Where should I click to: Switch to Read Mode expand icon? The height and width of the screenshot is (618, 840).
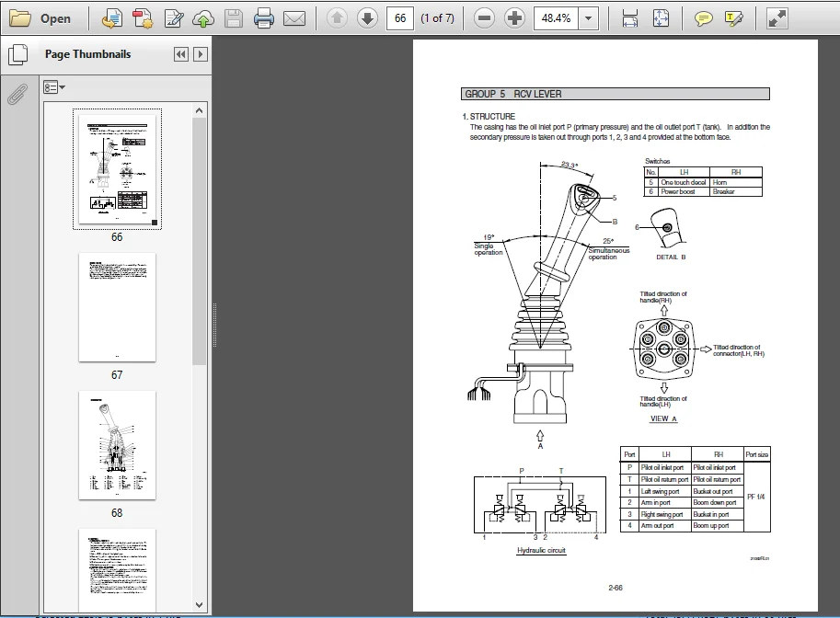tap(777, 18)
